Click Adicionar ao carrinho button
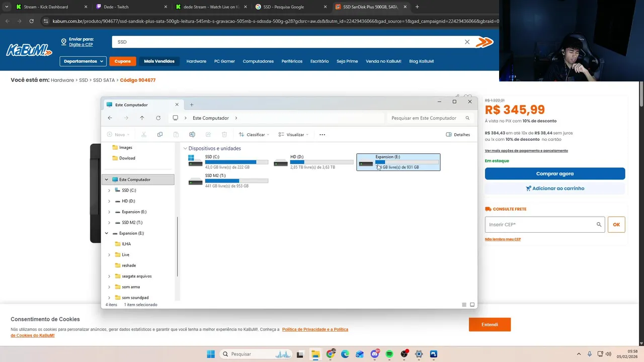 click(555, 189)
